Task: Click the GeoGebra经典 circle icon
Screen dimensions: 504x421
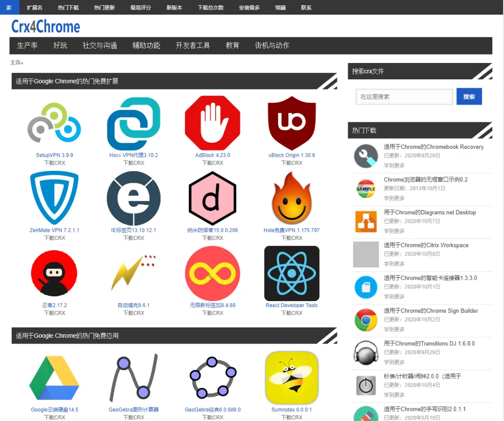Action: coord(212,378)
